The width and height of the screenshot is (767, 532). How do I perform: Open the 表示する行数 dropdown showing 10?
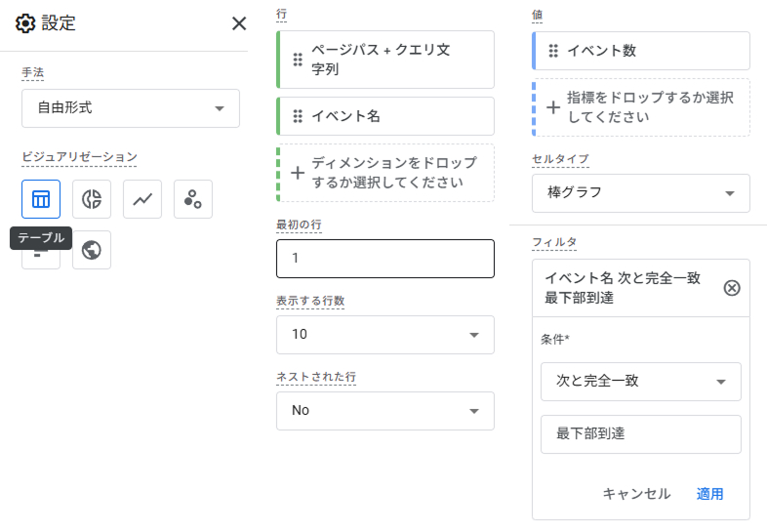point(385,335)
